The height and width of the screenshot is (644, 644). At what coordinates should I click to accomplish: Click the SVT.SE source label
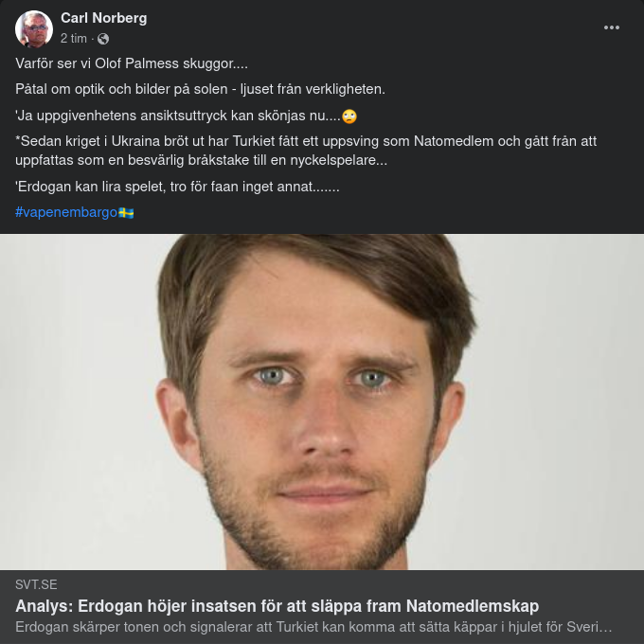(x=36, y=584)
